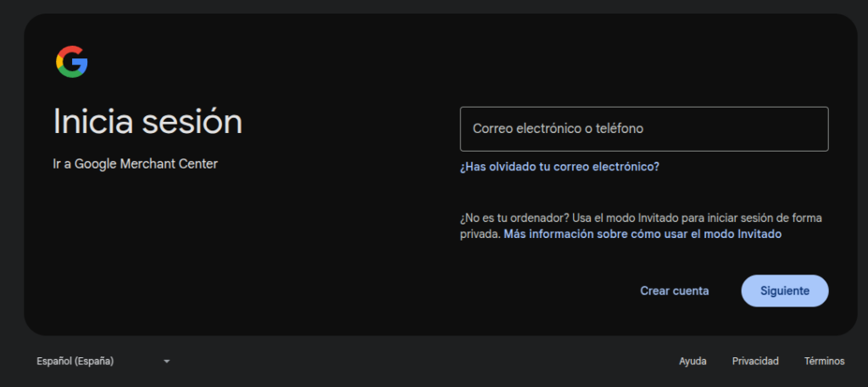The width and height of the screenshot is (868, 387).
Task: Click the Google G logo
Action: (x=72, y=62)
